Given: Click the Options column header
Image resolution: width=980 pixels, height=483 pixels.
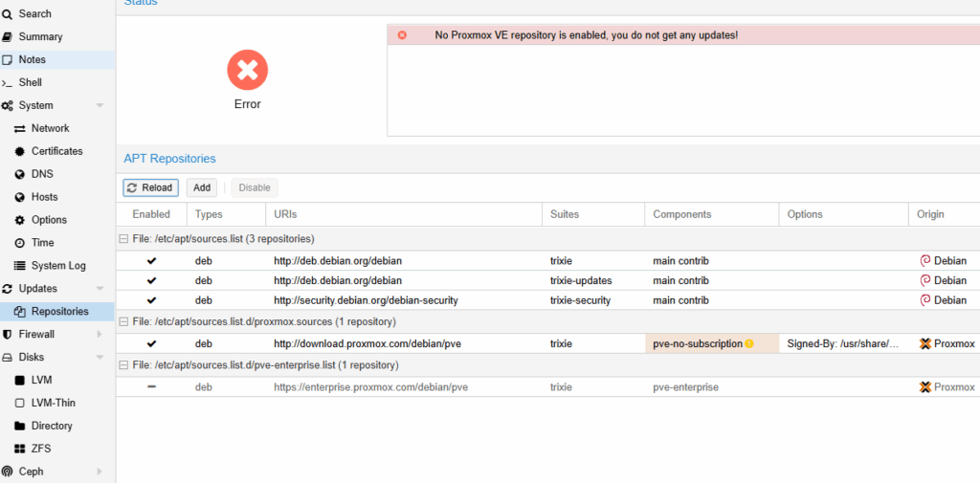Looking at the screenshot, I should pos(844,214).
